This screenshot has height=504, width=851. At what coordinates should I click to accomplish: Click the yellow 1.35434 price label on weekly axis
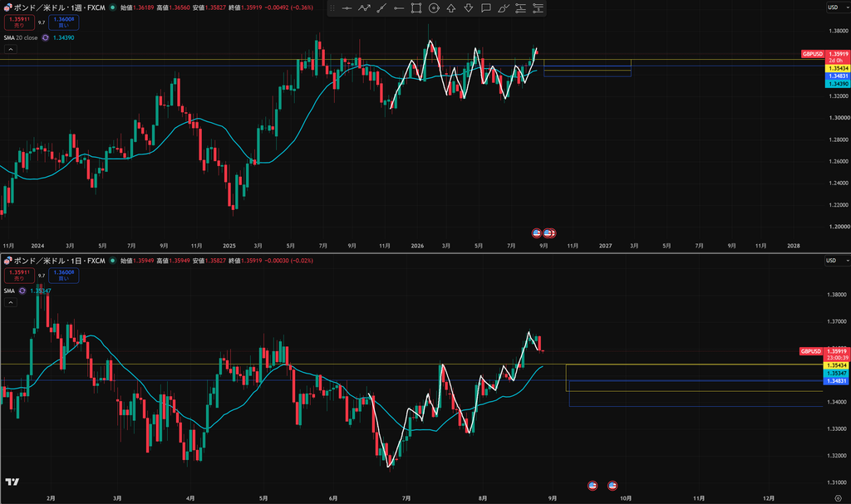tap(838, 68)
